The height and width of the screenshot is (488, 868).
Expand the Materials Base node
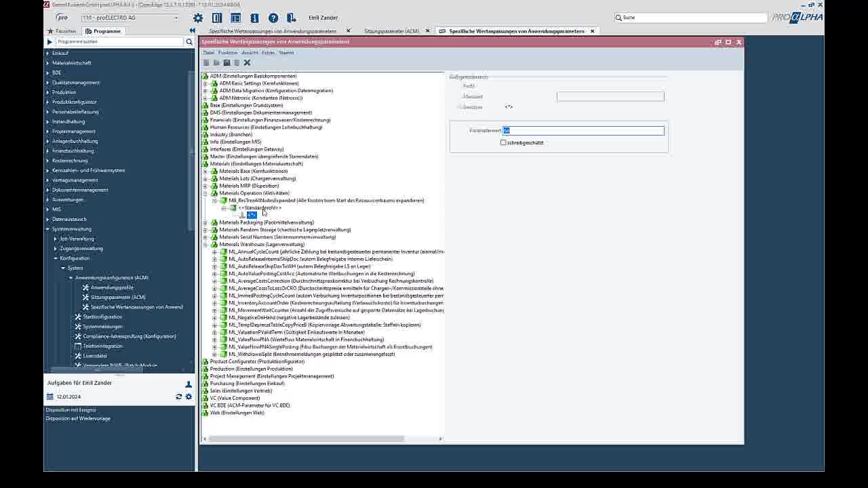click(x=205, y=171)
